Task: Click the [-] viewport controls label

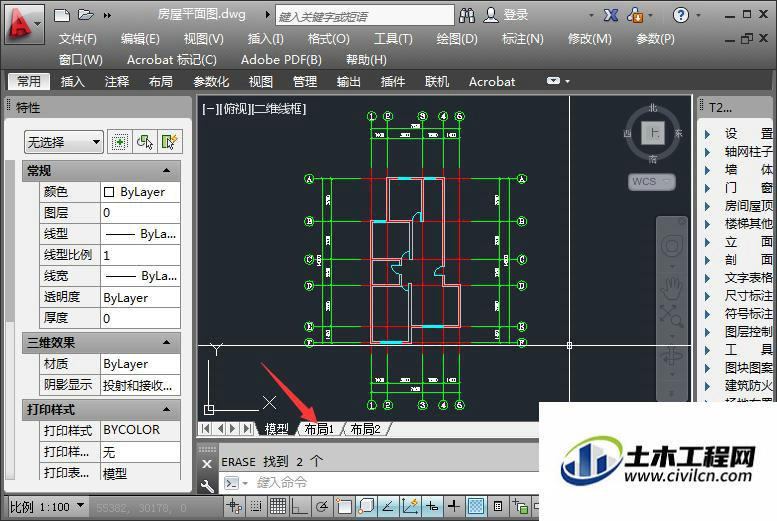Action: 208,109
